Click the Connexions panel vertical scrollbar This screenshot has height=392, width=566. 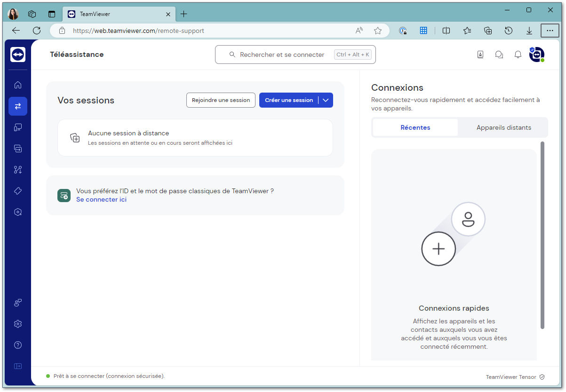[542, 235]
